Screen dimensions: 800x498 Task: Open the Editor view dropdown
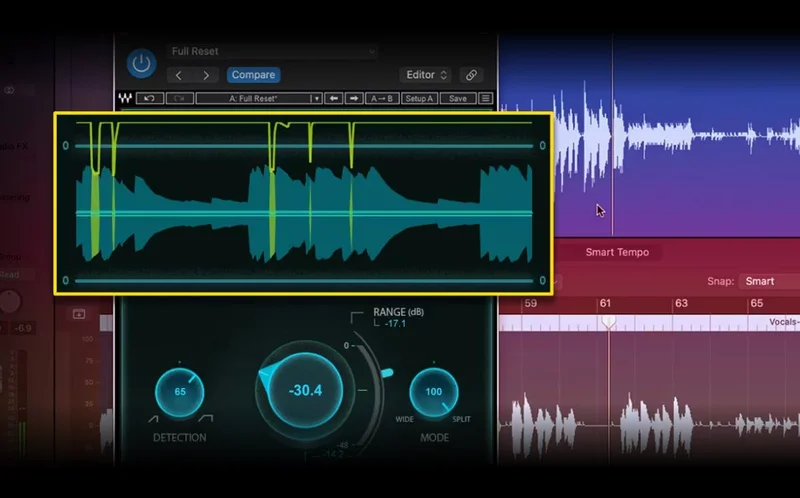[x=426, y=75]
